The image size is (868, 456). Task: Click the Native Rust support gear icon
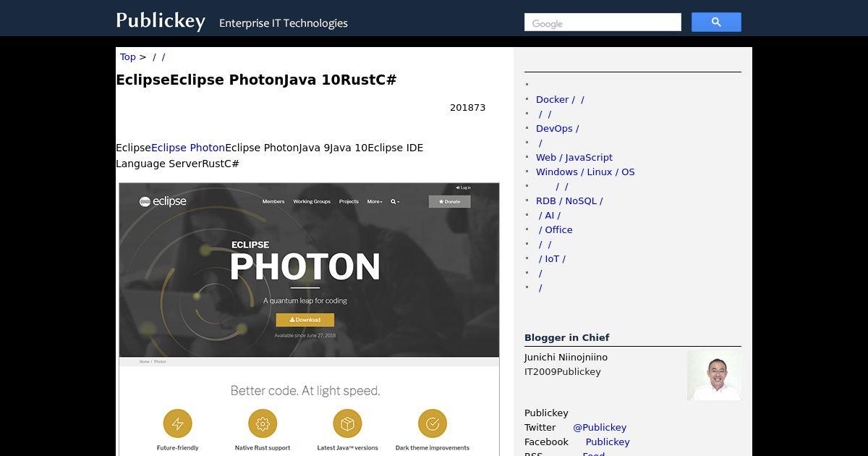263,424
